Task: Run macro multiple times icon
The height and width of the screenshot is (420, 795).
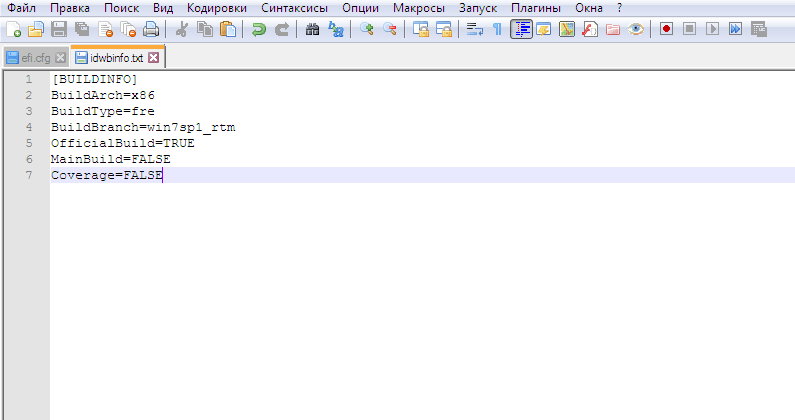Action: click(x=735, y=29)
